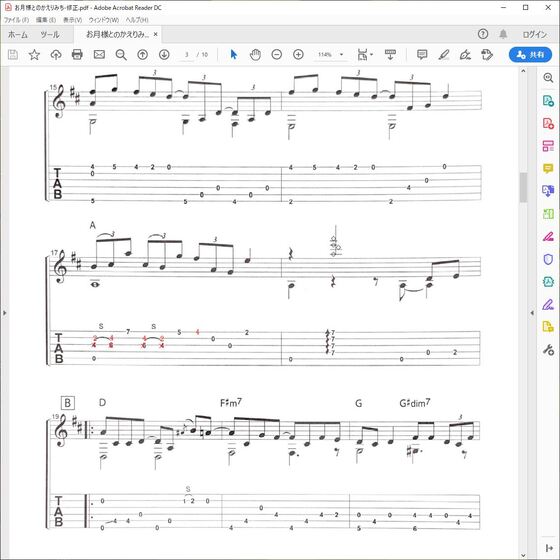
Task: Open Protect shield tool in right pane
Action: tap(548, 259)
